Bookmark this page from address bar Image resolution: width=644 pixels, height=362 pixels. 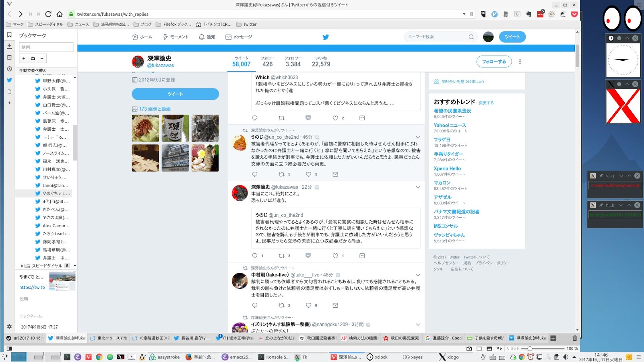[472, 14]
